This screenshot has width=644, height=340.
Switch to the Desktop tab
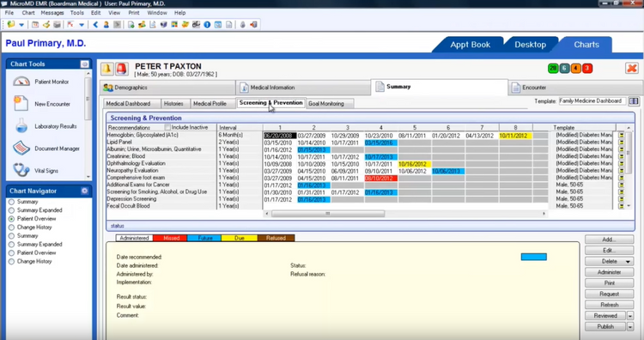coord(531,45)
